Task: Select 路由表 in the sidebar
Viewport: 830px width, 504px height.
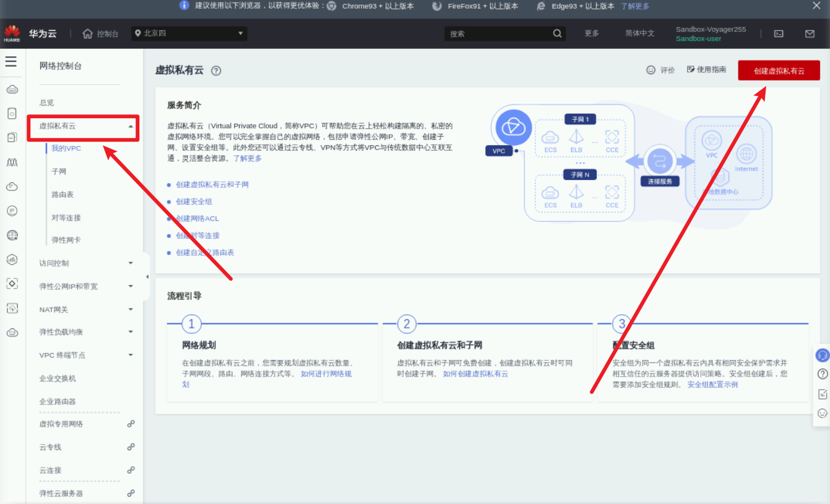Action: click(x=63, y=194)
